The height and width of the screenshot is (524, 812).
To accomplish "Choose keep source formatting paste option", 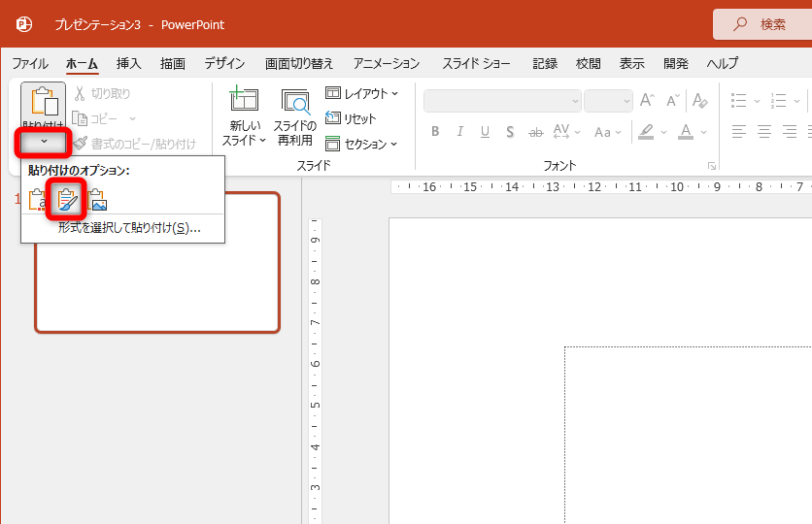I will coord(67,200).
